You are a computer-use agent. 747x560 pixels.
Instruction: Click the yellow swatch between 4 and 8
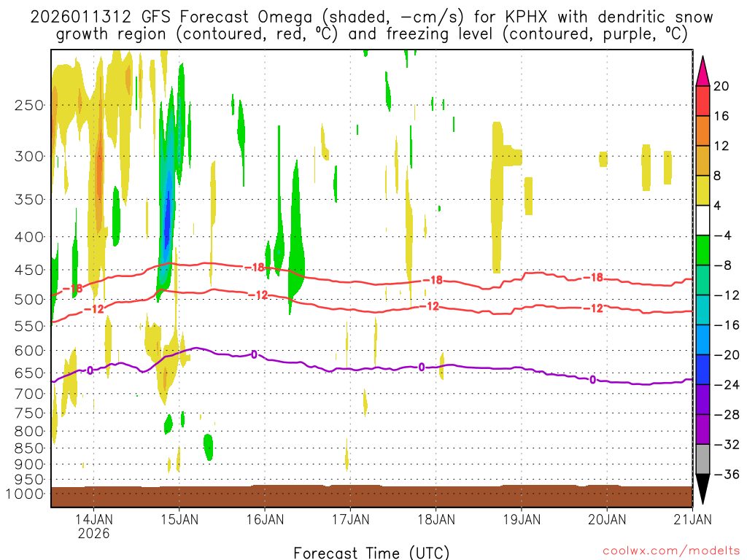[x=703, y=191]
